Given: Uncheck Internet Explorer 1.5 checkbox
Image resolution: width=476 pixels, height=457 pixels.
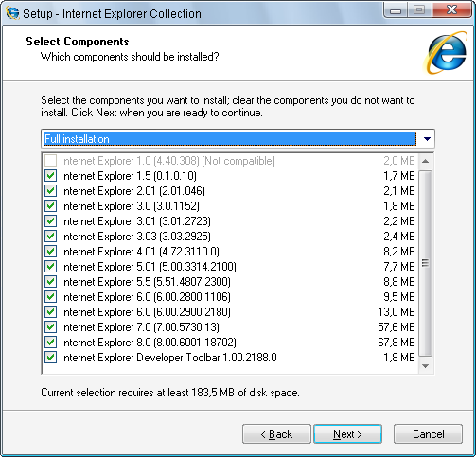Looking at the screenshot, I should click(x=50, y=176).
